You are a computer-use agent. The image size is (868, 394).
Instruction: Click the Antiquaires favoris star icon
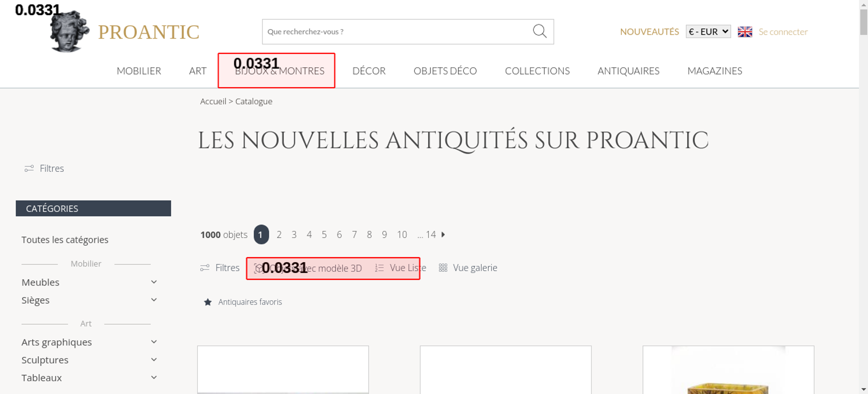click(x=208, y=302)
